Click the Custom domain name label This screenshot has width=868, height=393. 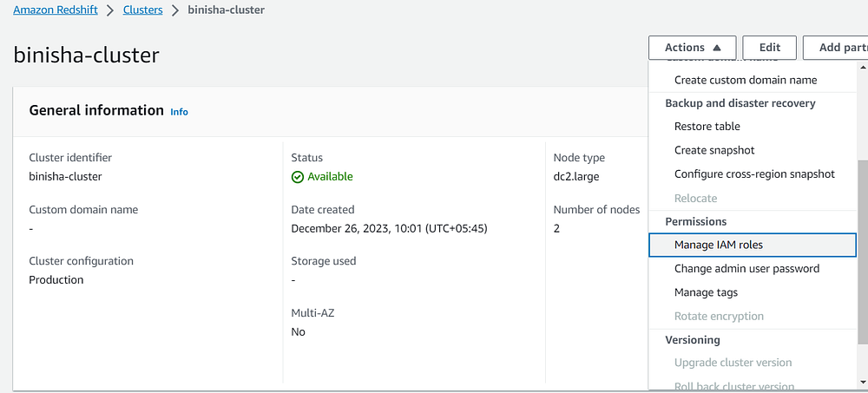click(83, 210)
